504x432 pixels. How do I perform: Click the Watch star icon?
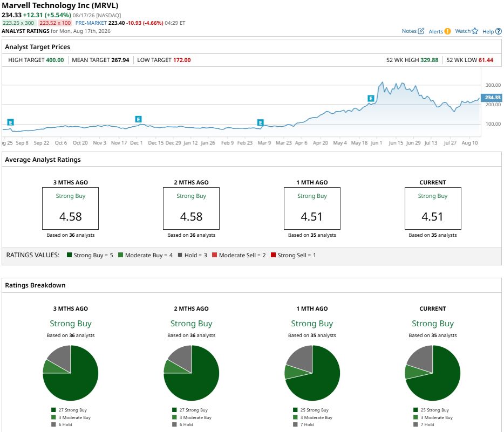tap(475, 31)
